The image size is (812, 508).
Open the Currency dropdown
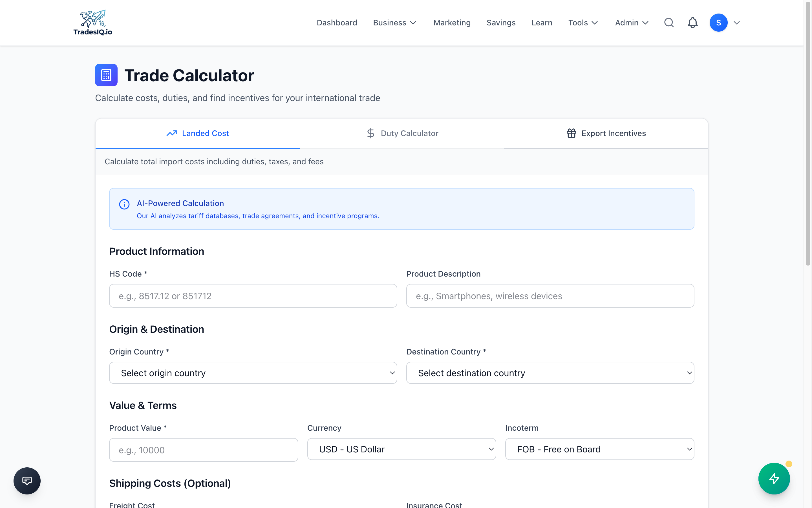(x=401, y=449)
